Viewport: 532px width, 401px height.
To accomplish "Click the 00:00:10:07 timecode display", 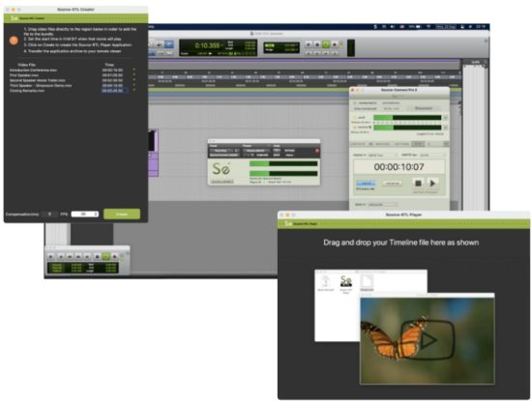I will 399,167.
